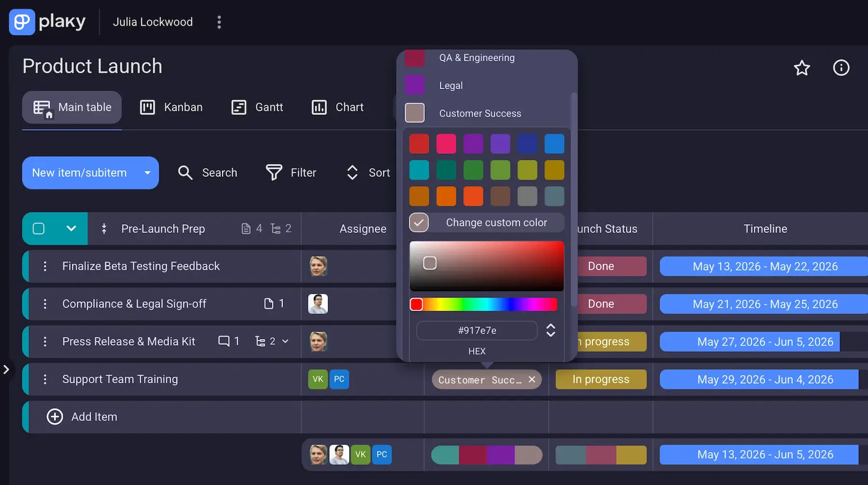Open the Done status of Finalize Beta Testing Feedback
Image resolution: width=868 pixels, height=485 pixels.
point(601,266)
